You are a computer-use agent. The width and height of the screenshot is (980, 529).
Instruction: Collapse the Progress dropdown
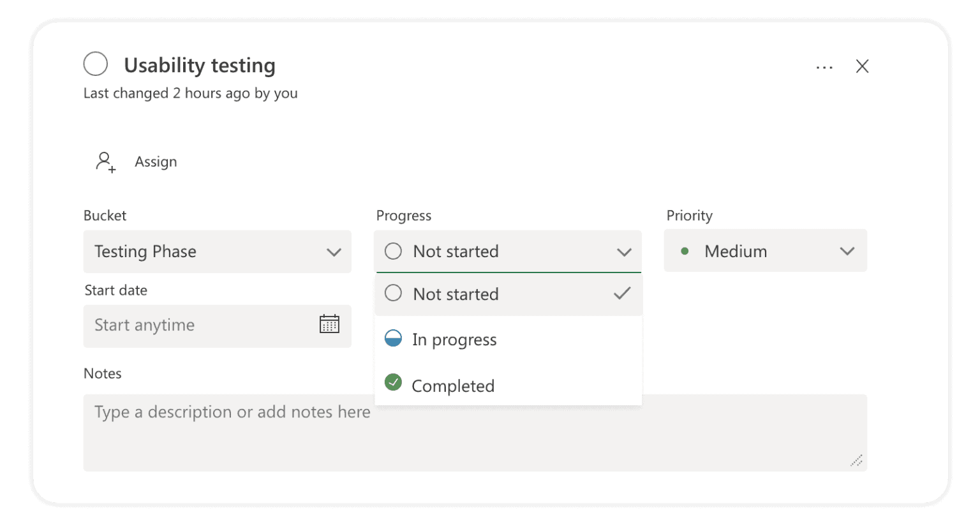pyautogui.click(x=508, y=251)
